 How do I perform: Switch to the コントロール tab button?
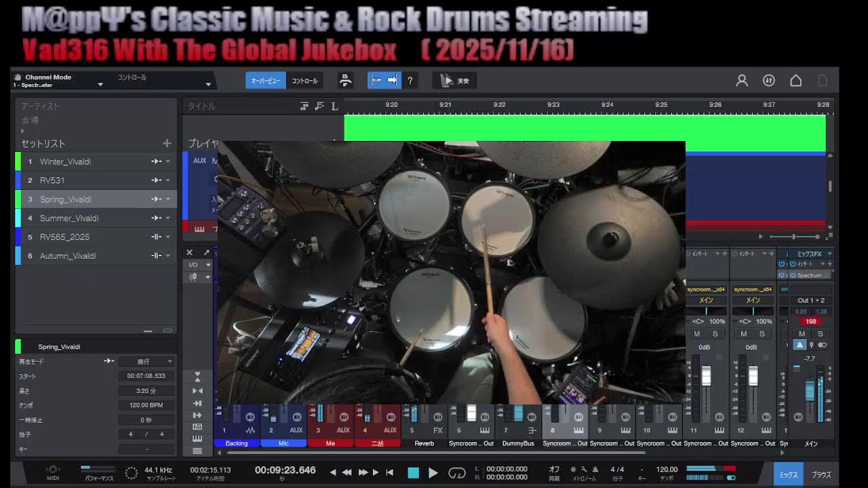[x=304, y=81]
